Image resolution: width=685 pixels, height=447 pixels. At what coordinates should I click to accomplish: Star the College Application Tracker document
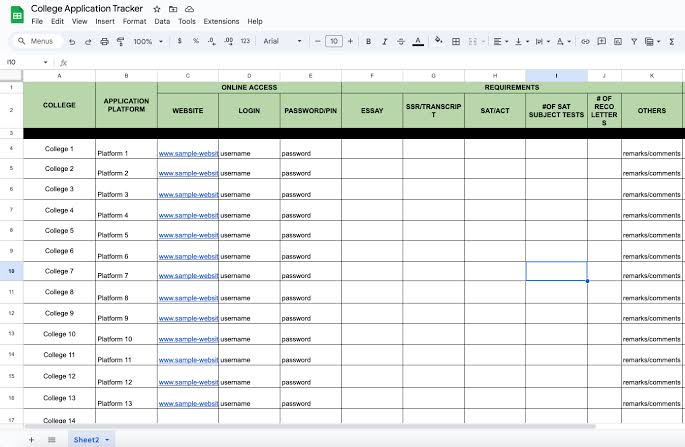[x=157, y=9]
